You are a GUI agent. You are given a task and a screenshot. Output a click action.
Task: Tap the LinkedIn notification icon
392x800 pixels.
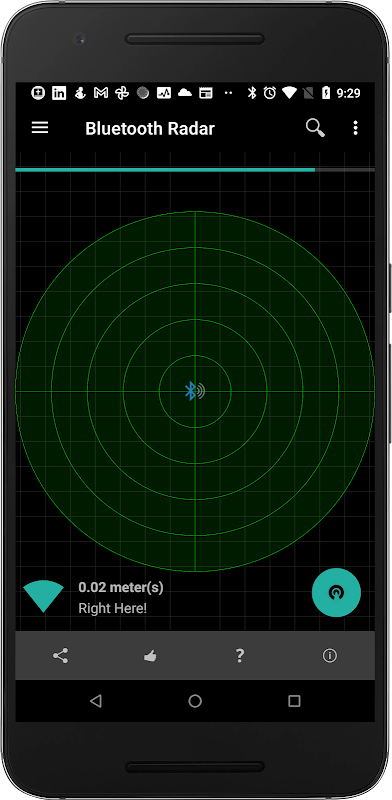click(x=59, y=93)
